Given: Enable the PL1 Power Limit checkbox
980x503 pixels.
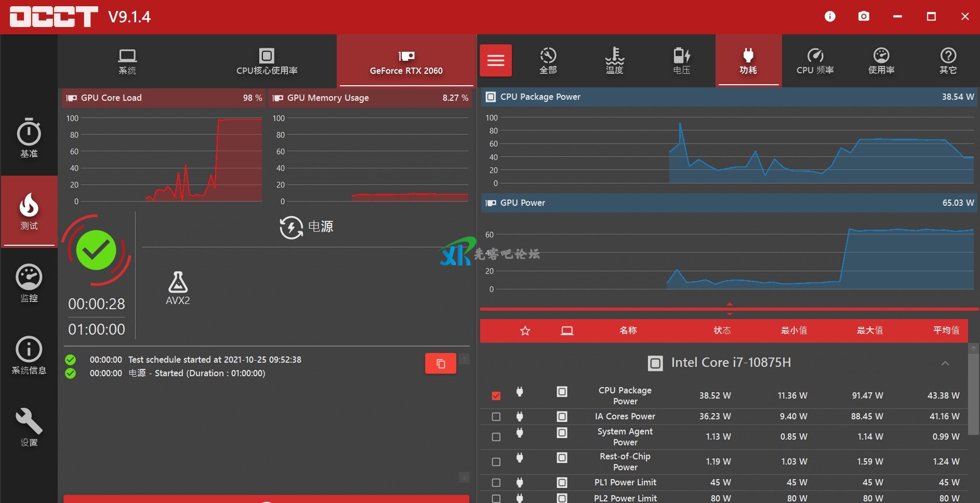Looking at the screenshot, I should (x=496, y=483).
